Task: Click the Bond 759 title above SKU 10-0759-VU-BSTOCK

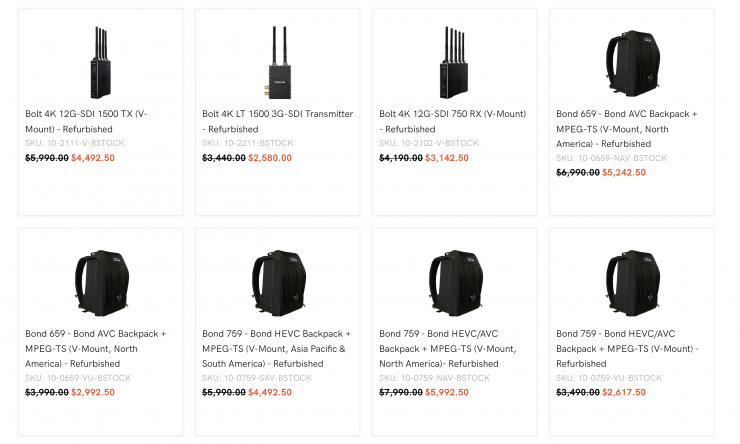Action: tap(627, 348)
